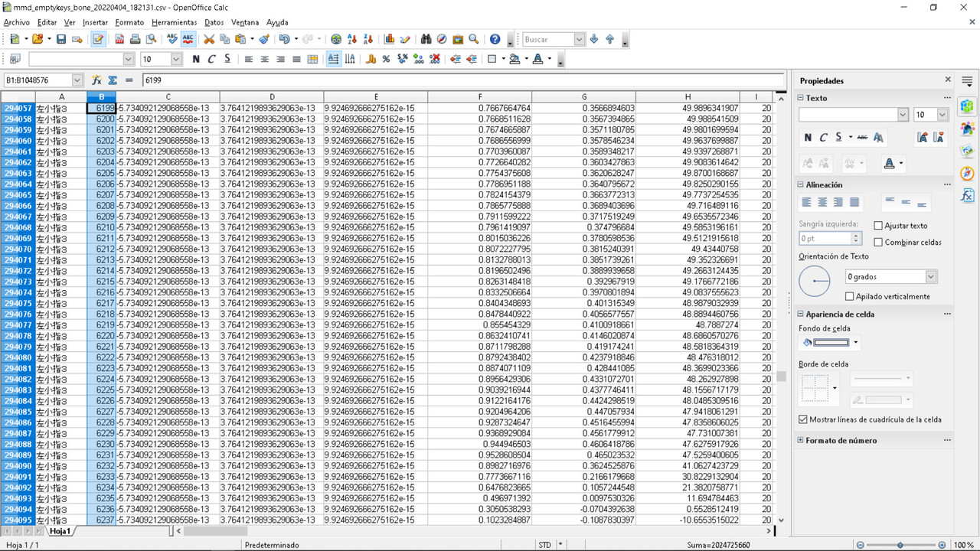This screenshot has width=980, height=551.
Task: Click zoom in plus button
Action: pos(943,545)
